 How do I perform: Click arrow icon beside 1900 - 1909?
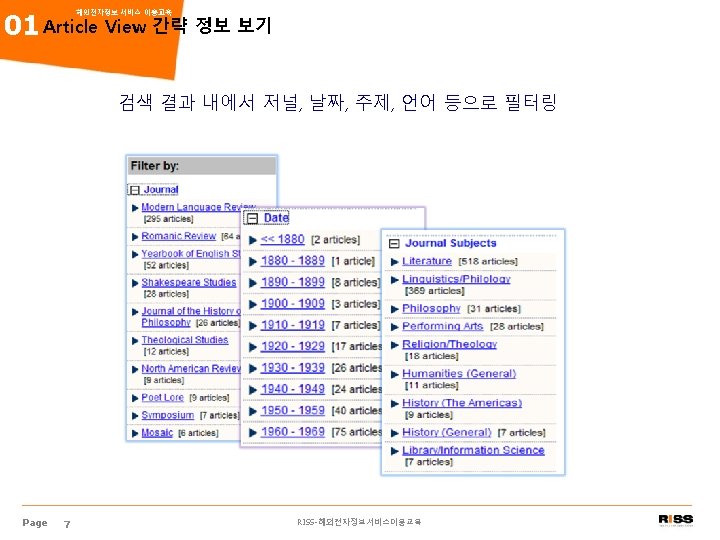click(253, 304)
